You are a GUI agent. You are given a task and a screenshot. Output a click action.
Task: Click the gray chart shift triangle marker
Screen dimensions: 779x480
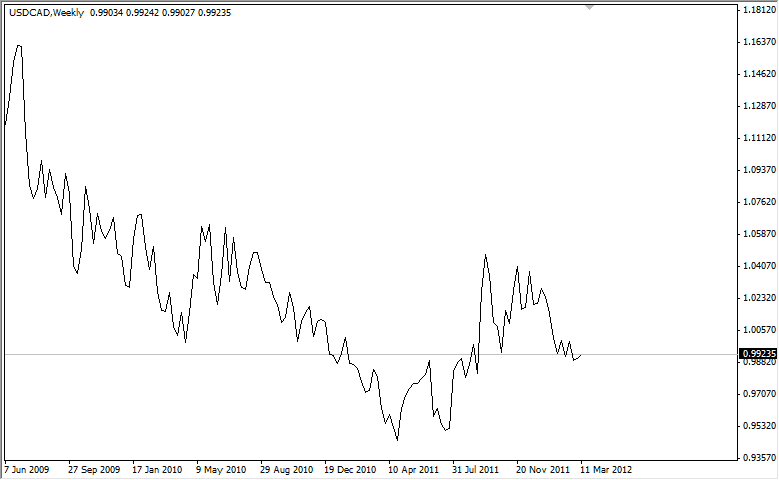(589, 7)
